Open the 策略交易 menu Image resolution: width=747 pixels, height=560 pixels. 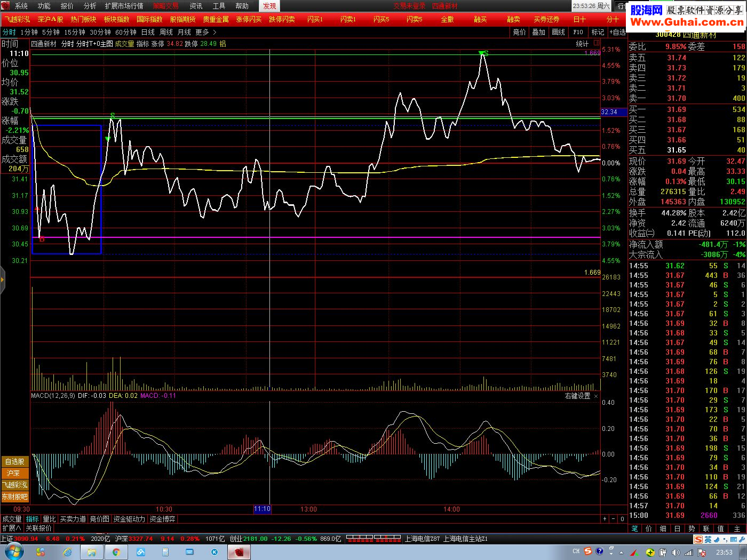(x=165, y=6)
